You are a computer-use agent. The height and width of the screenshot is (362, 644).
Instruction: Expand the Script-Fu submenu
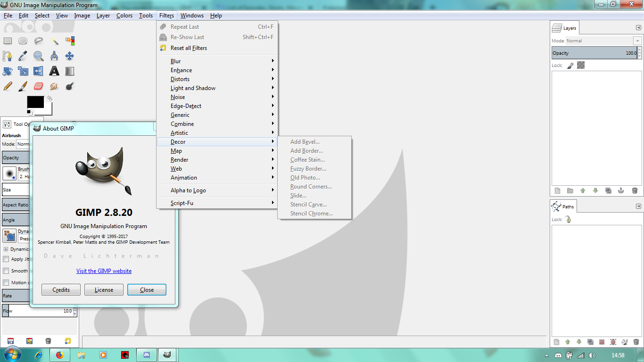217,203
